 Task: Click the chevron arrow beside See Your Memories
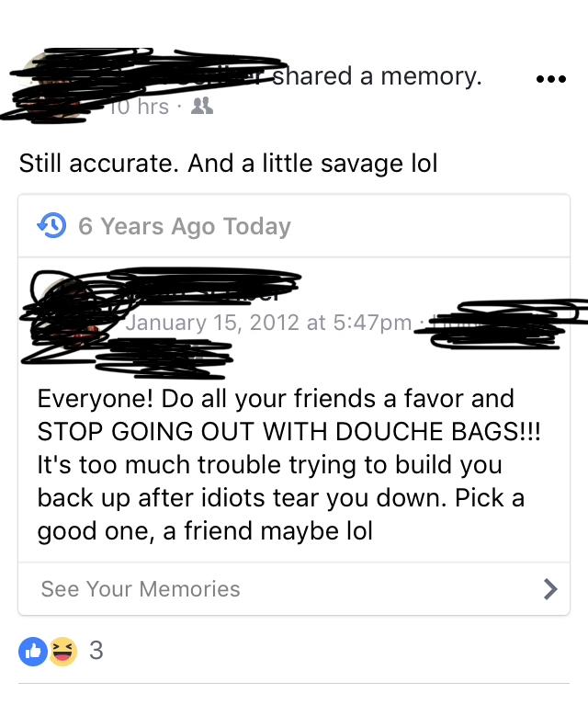tap(550, 588)
